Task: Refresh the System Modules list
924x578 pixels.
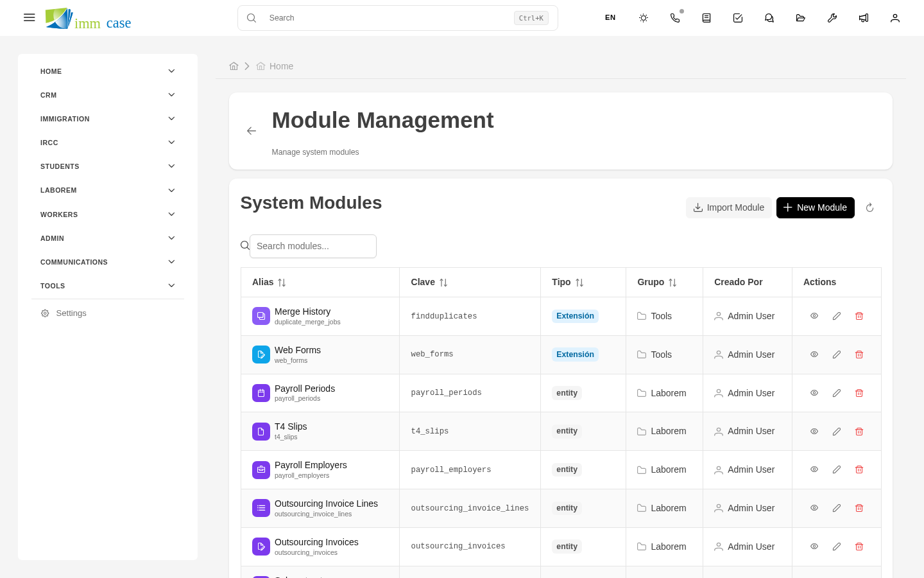Action: pos(870,207)
